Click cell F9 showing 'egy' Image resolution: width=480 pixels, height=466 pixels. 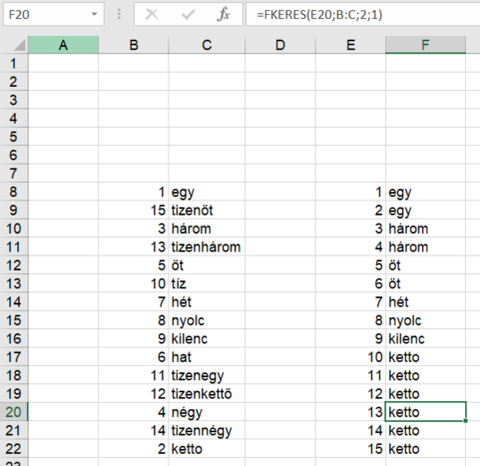pyautogui.click(x=425, y=210)
